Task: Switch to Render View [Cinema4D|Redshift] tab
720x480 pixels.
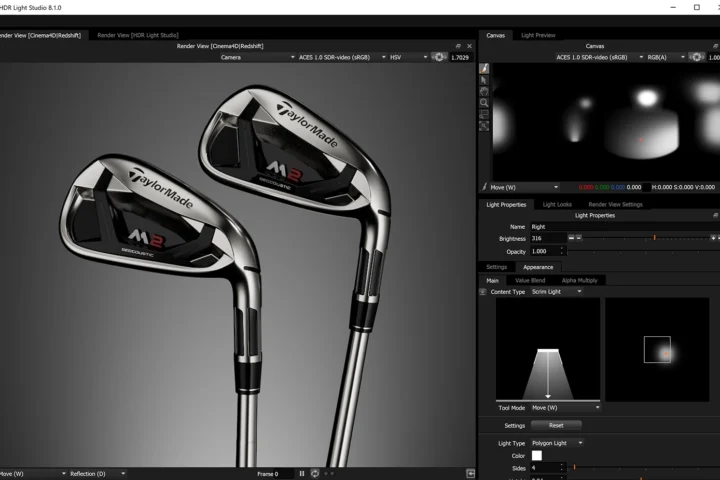Action: [40, 35]
